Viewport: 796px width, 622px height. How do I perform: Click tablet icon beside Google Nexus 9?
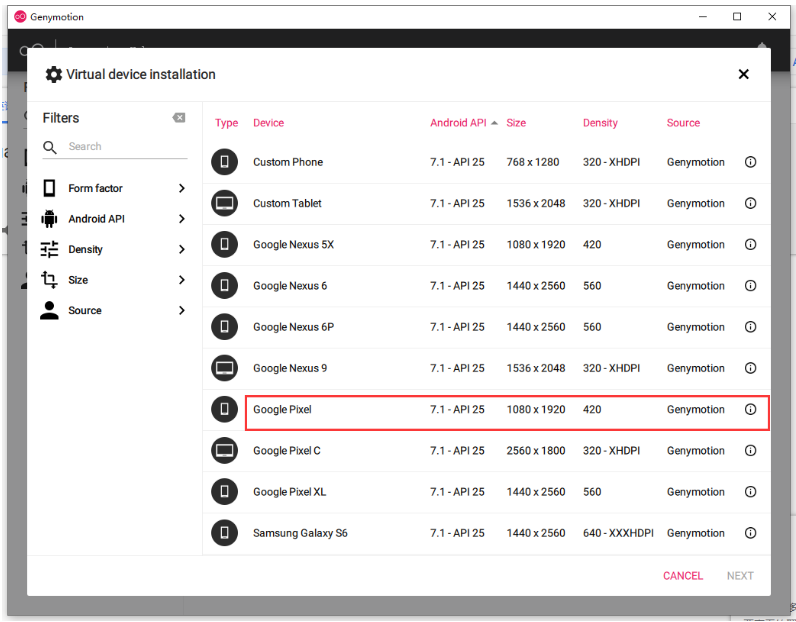[224, 368]
